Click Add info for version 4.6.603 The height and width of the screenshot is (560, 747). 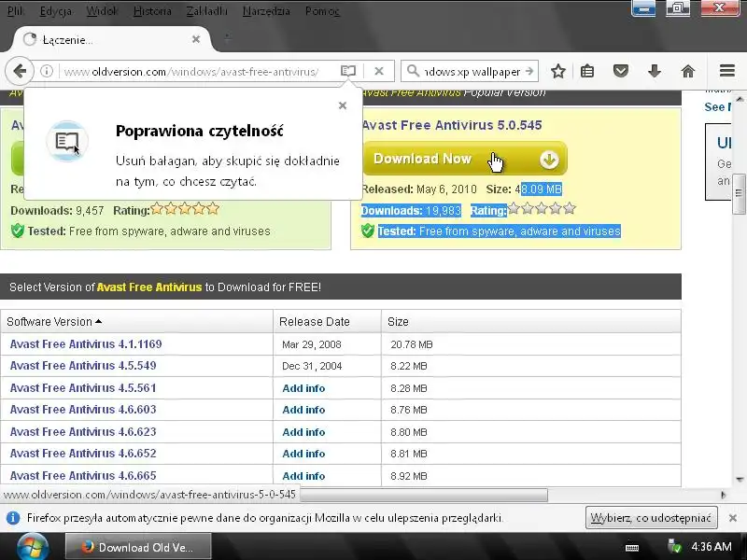point(303,410)
